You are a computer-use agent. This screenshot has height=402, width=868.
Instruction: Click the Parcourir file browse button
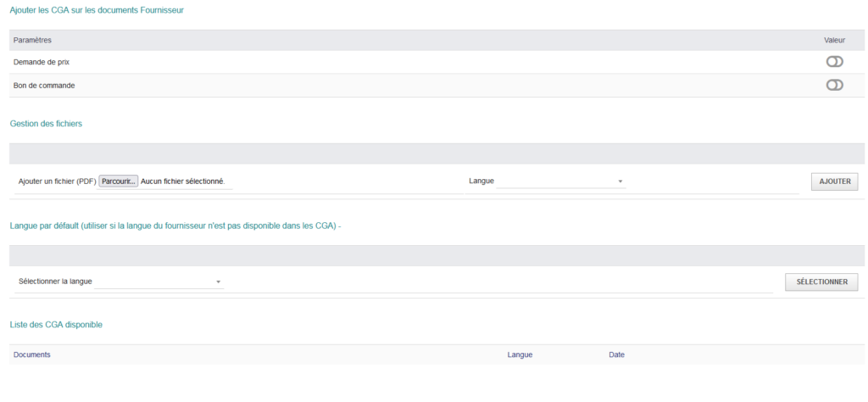click(x=119, y=181)
